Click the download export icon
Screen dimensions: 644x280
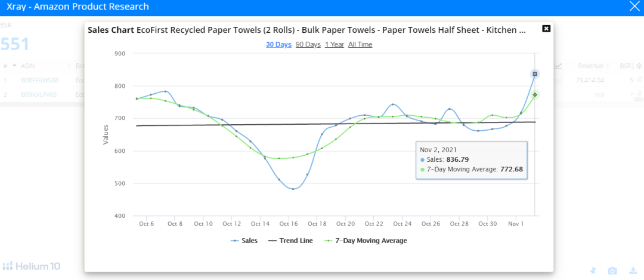tap(632, 271)
